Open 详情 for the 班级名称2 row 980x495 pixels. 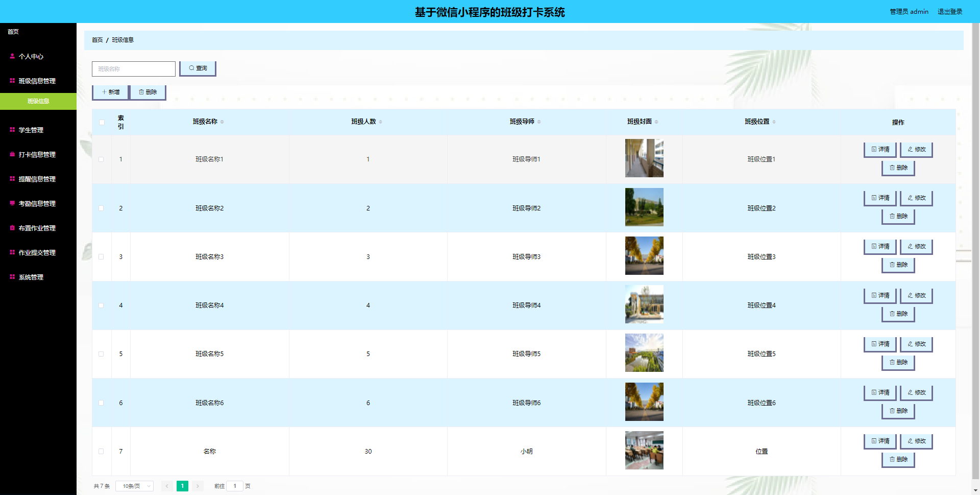(880, 198)
